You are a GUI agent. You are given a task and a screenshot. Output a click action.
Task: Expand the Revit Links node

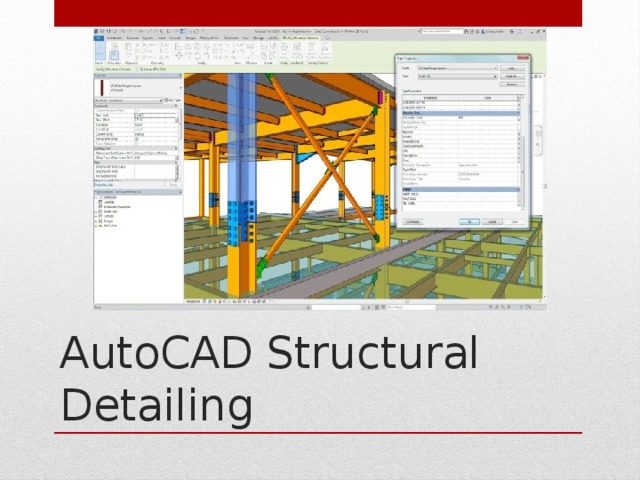[x=96, y=225]
